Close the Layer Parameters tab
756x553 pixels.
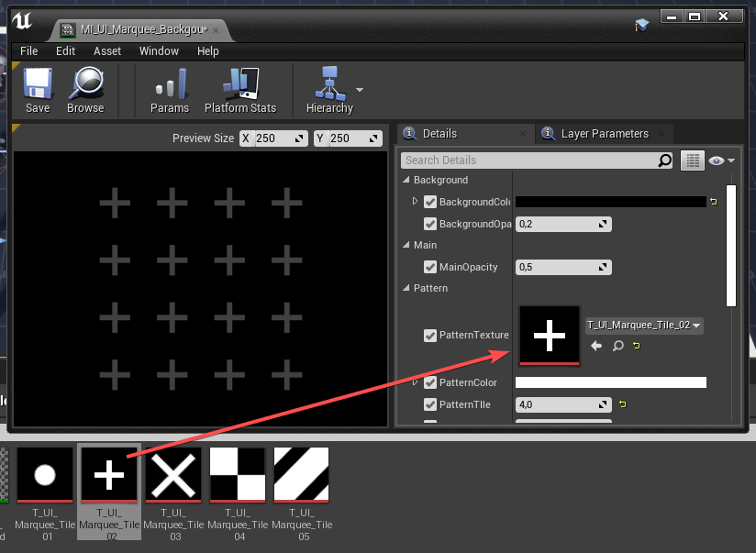(661, 134)
